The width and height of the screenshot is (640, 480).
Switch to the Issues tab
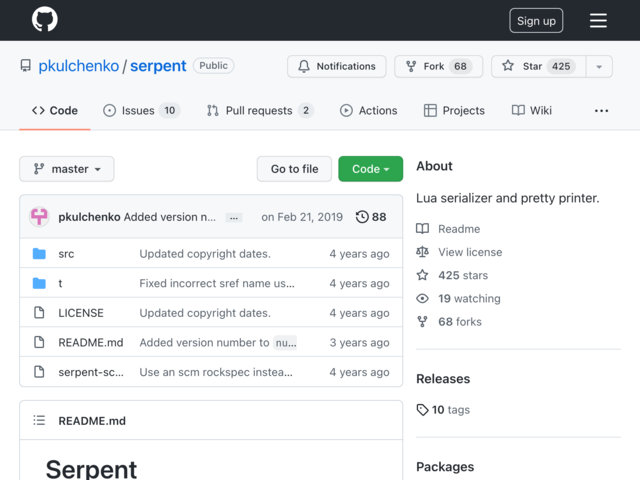[x=141, y=111]
